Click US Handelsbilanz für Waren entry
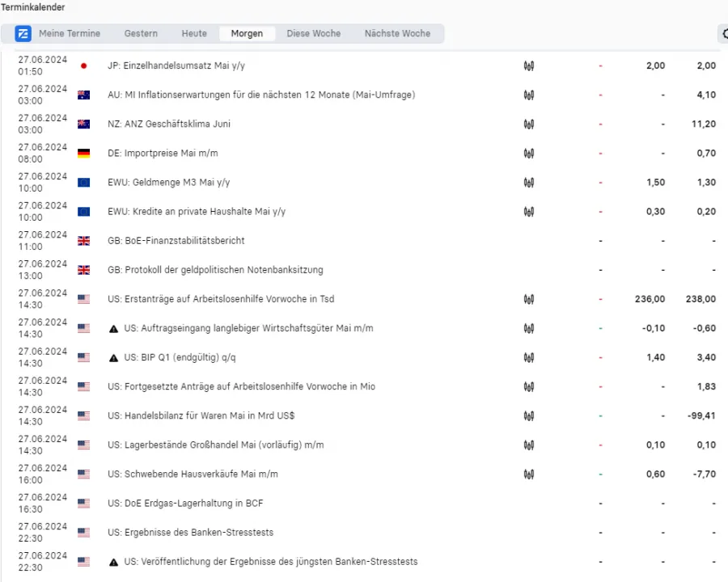Viewport: 728px width, 582px height. pyautogui.click(x=201, y=415)
